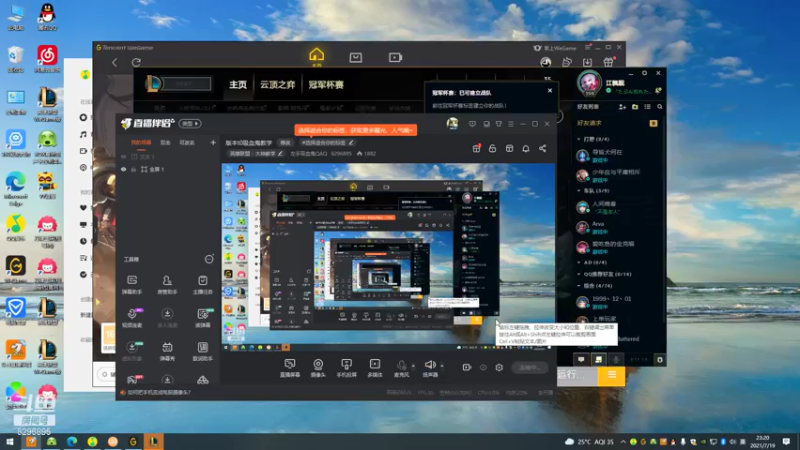Open the 读弹幕 tool
This screenshot has width=800, height=450.
(203, 318)
